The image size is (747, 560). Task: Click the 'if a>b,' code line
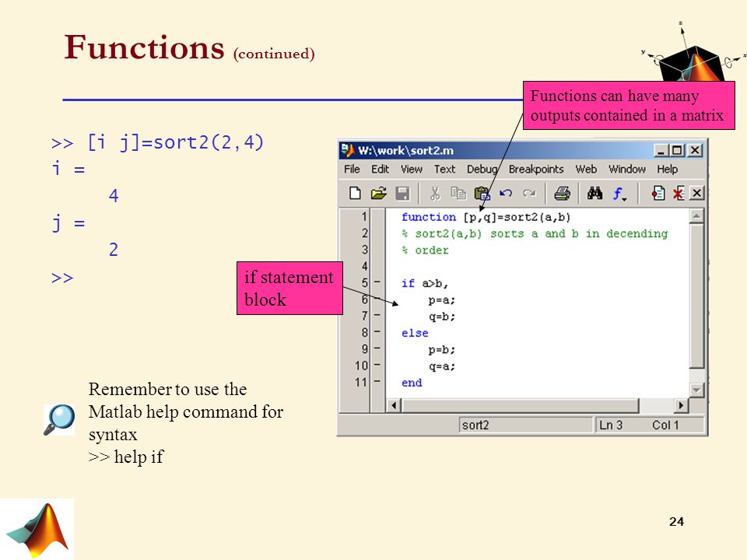pos(425,284)
